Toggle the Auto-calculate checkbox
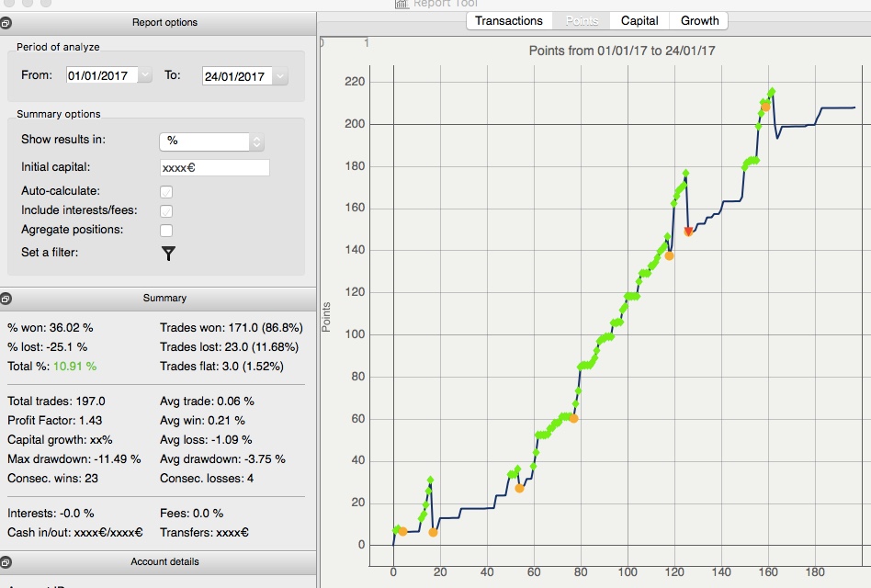The width and height of the screenshot is (871, 588). tap(166, 192)
